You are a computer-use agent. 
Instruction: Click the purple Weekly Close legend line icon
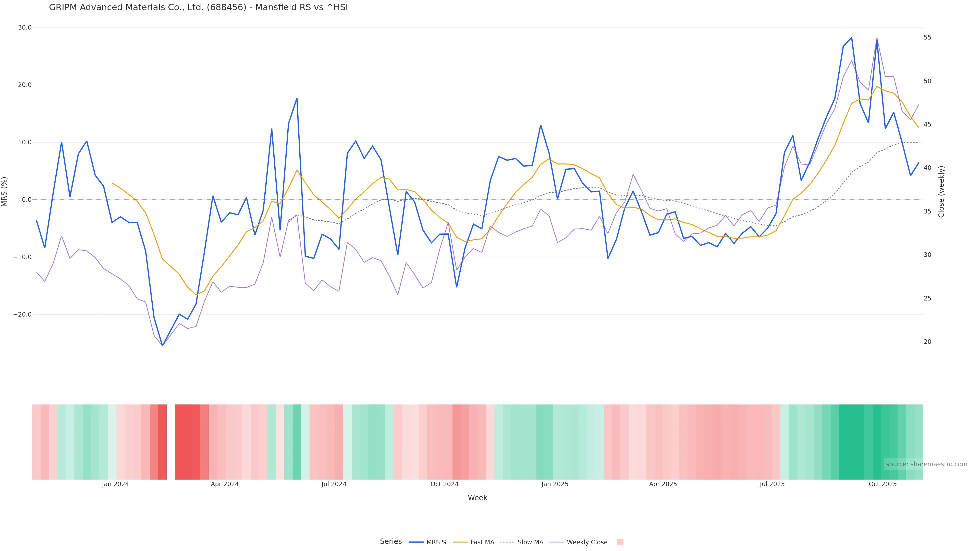(x=557, y=542)
